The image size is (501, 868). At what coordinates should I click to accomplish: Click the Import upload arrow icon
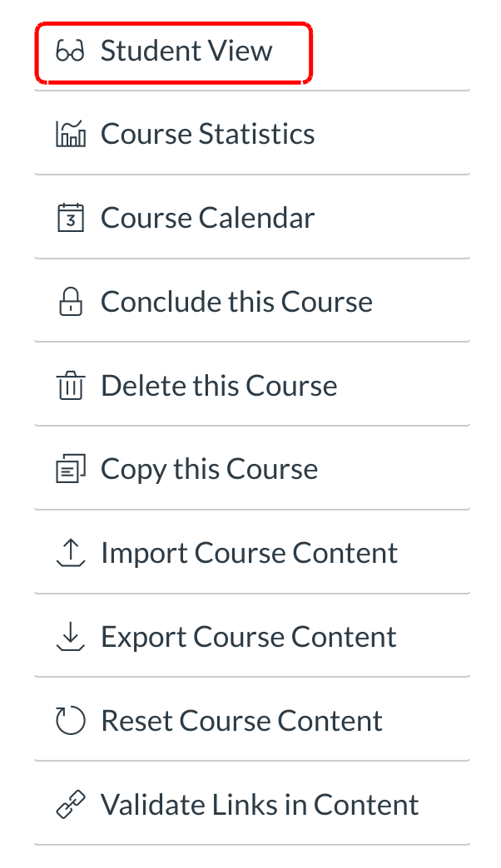click(x=70, y=553)
